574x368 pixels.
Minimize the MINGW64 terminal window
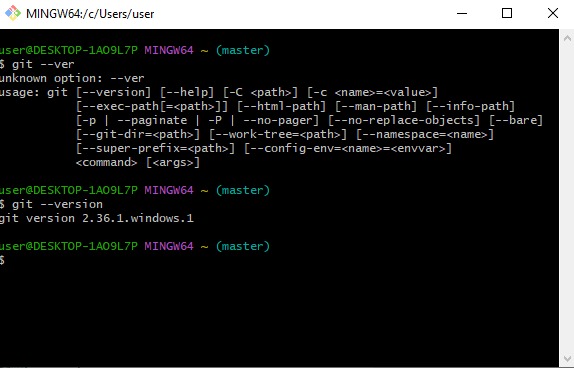(x=462, y=14)
